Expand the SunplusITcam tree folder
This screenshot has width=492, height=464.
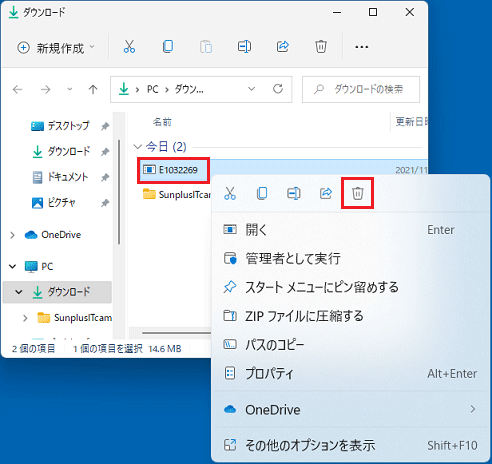click(x=25, y=318)
